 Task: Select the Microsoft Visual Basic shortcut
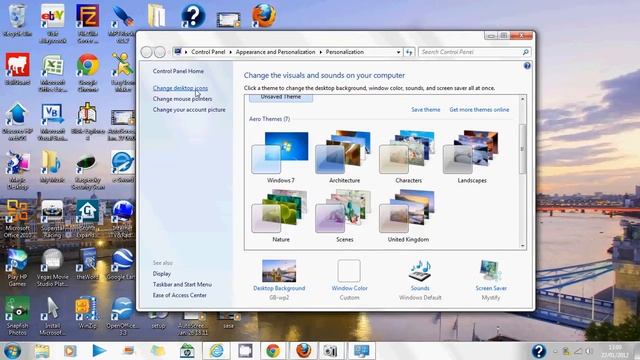point(53,122)
